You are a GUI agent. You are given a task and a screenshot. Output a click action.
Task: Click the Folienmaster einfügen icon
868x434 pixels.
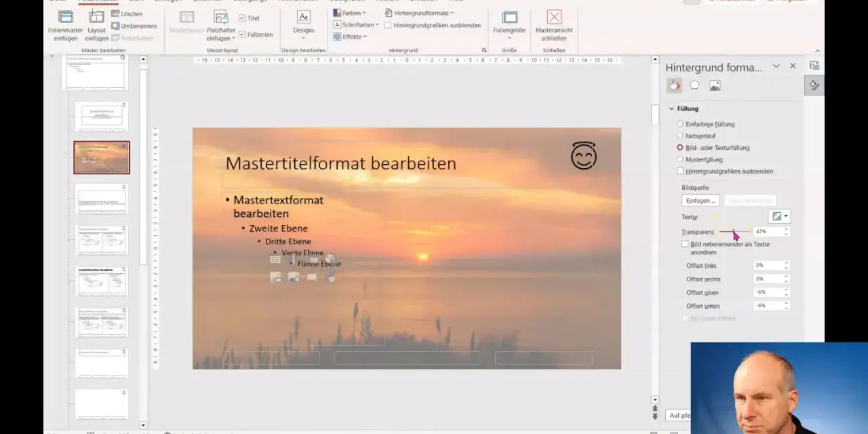[x=66, y=17]
